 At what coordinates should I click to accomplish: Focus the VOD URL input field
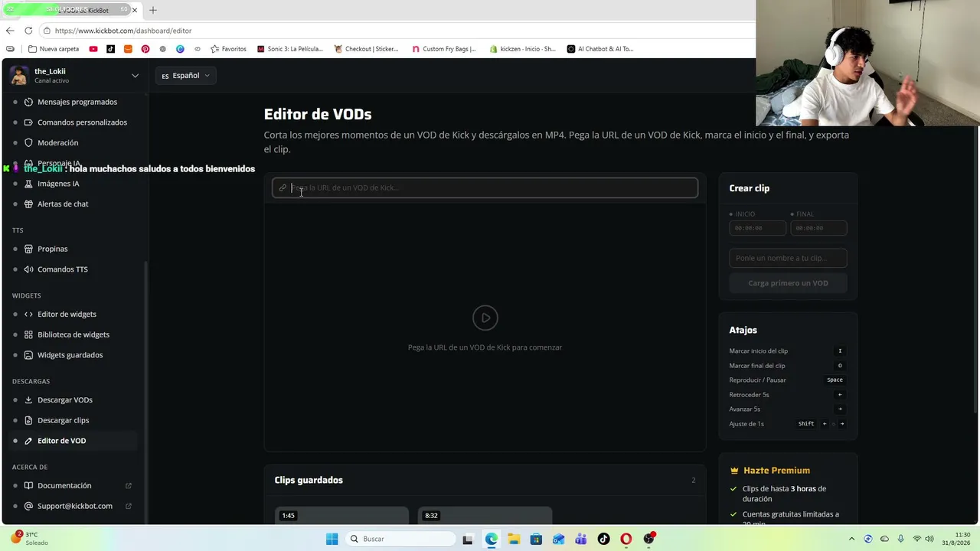click(485, 187)
